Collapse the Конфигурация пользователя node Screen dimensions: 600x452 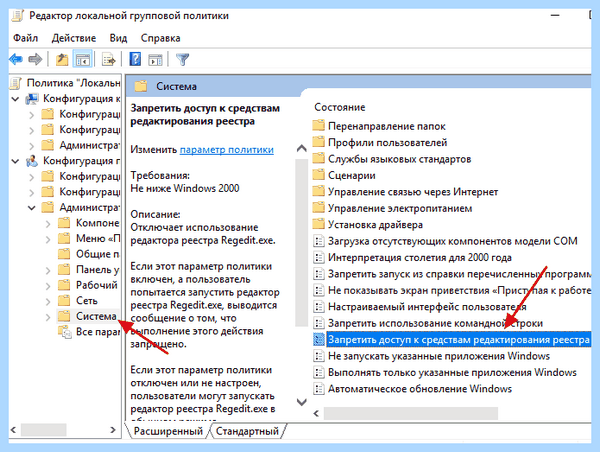point(15,161)
